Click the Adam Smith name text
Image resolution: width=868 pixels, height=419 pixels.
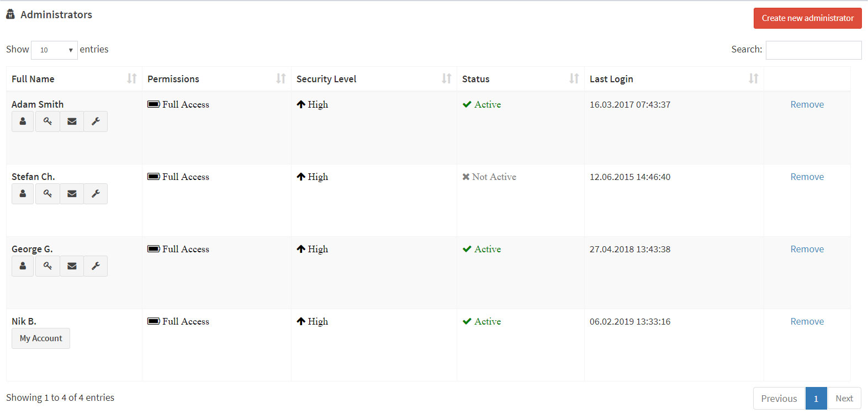point(38,104)
